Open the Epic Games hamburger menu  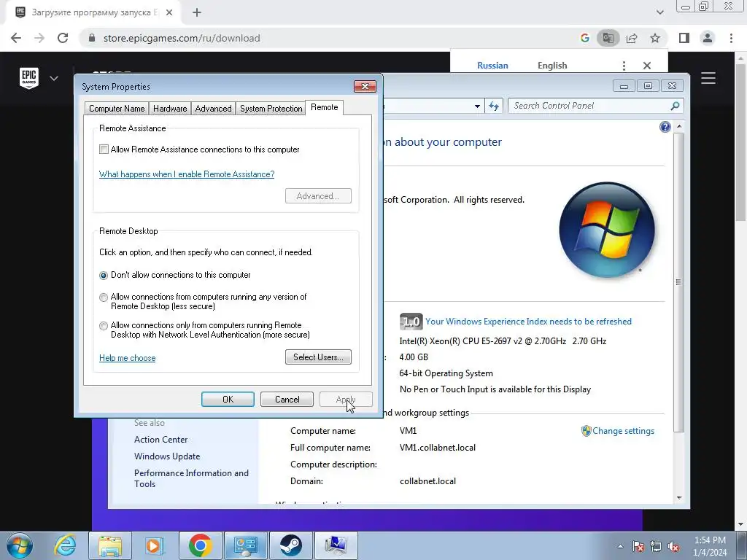[x=708, y=78]
